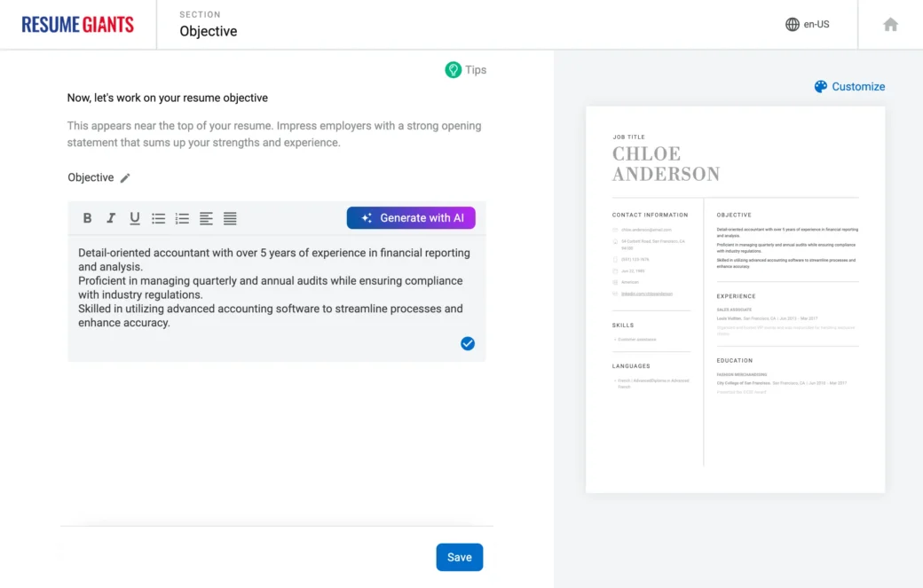
Task: Save the resume objective
Action: tap(459, 557)
